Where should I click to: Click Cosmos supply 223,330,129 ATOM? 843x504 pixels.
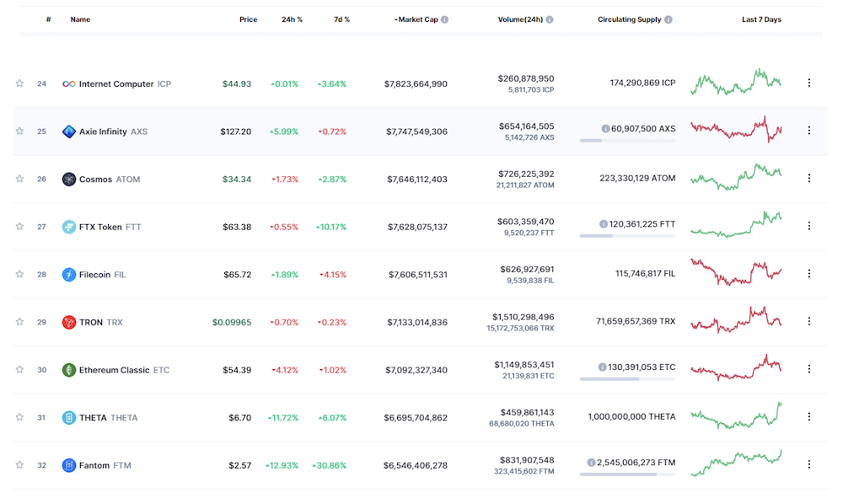(x=637, y=178)
